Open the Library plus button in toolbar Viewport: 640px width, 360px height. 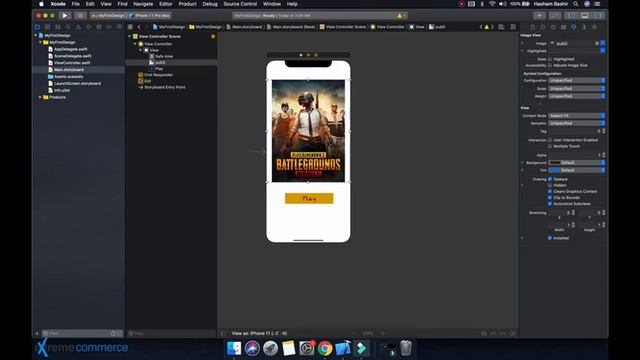coord(540,16)
